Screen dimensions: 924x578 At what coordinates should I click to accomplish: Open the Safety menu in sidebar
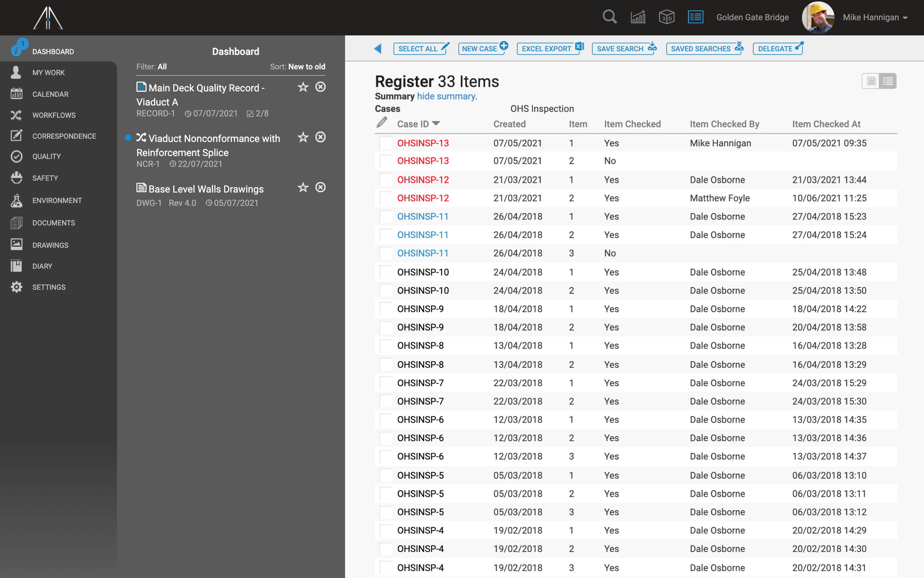coord(45,178)
